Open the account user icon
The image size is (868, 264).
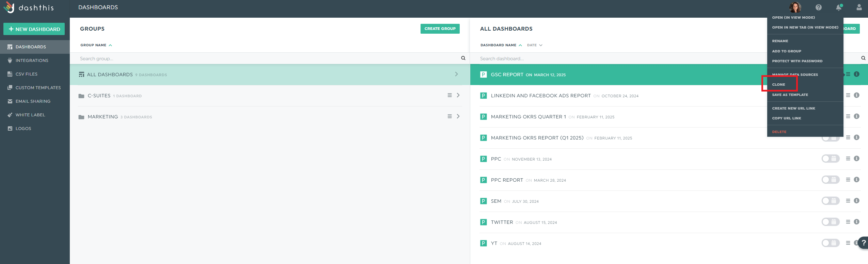(859, 7)
